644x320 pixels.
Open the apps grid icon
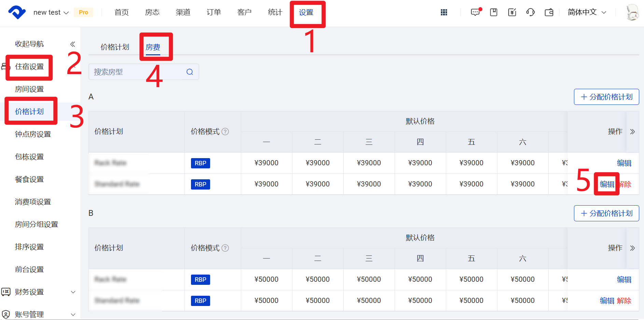(x=444, y=12)
